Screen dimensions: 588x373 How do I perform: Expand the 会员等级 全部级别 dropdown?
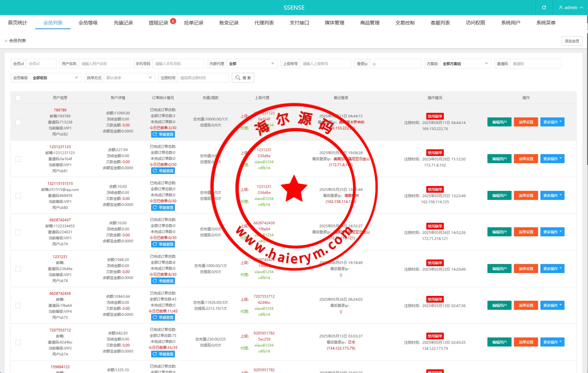click(55, 78)
